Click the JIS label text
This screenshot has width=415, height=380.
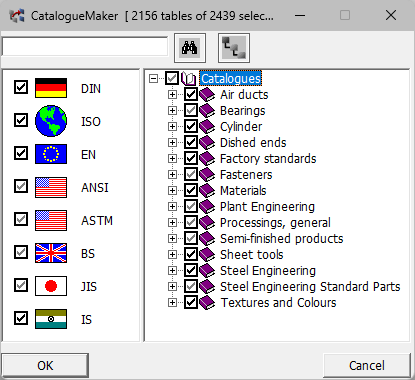[x=89, y=287]
